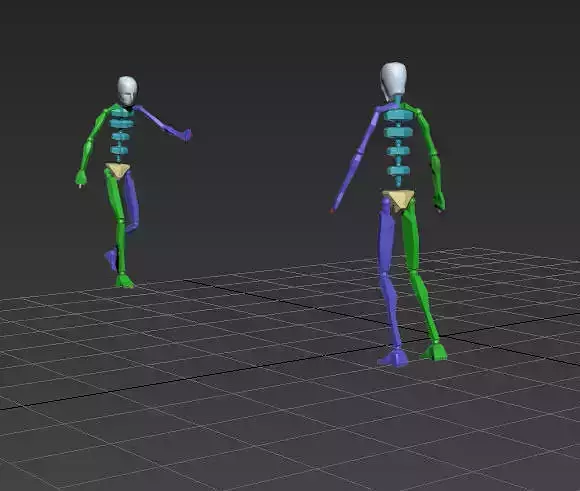Select the left biped's white head
Viewport: 580px width, 491px height.
127,90
